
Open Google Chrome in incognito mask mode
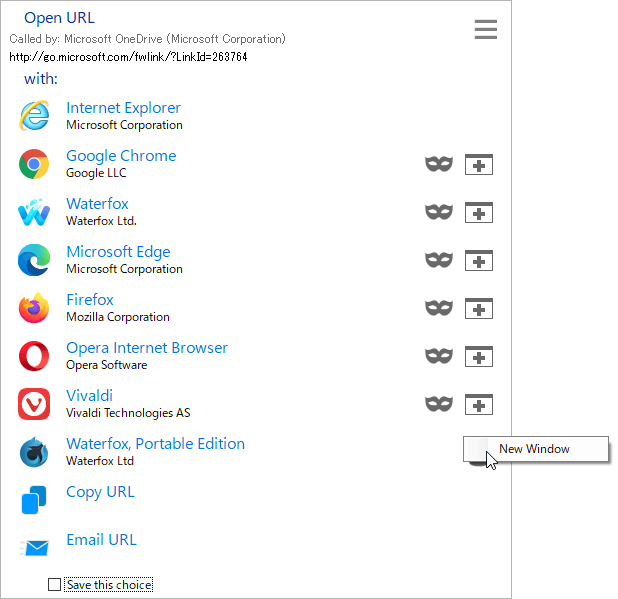coord(439,164)
